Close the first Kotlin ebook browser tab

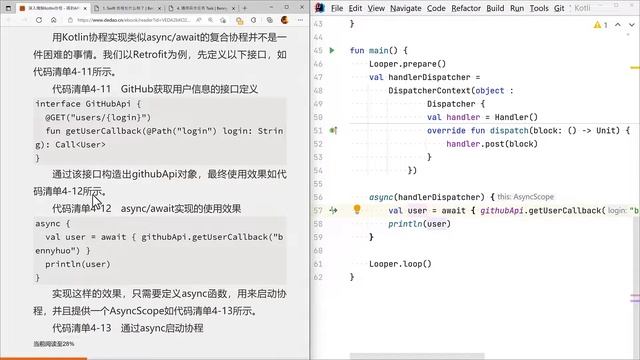point(85,8)
